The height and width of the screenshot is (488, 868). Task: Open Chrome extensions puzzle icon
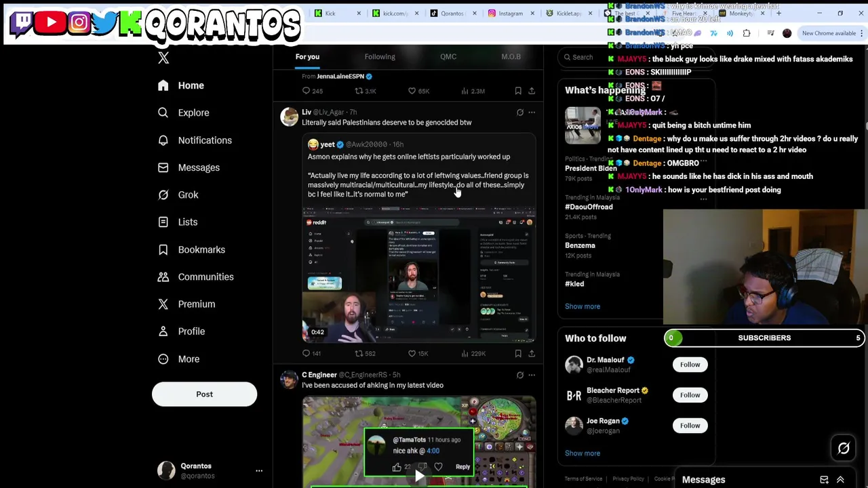pos(747,33)
